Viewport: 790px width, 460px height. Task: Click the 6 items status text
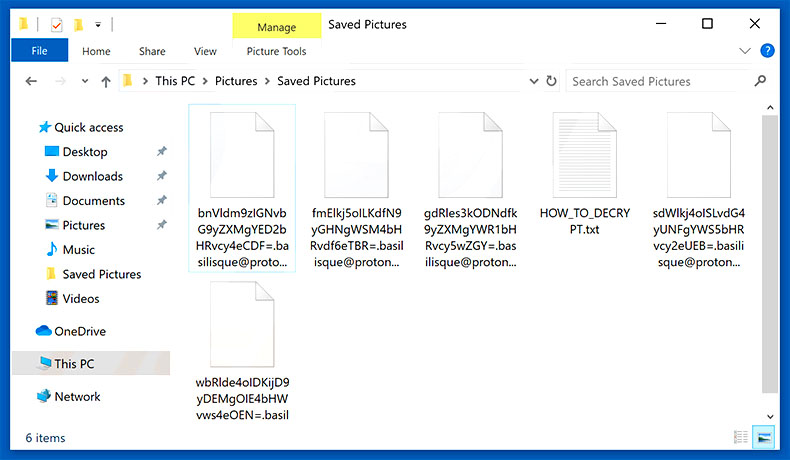tap(45, 438)
